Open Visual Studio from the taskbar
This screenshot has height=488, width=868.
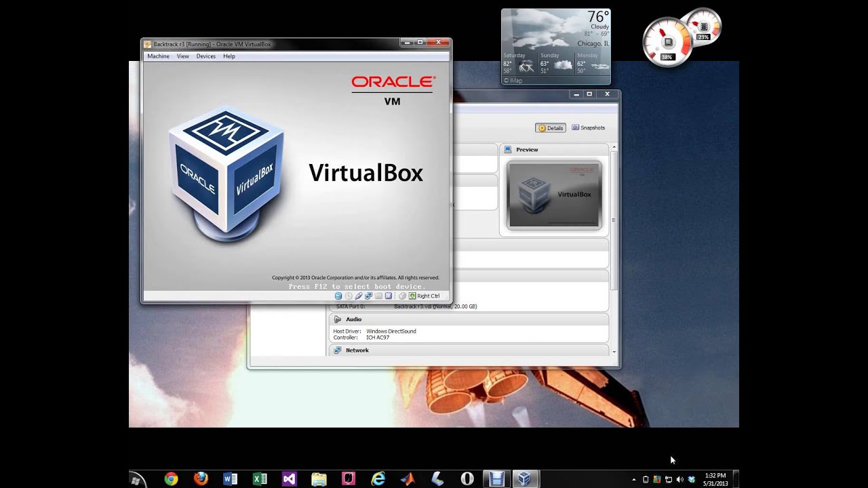(290, 479)
